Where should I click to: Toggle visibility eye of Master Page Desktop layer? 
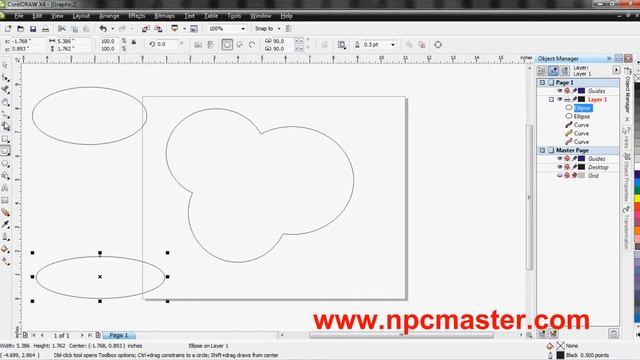point(560,167)
